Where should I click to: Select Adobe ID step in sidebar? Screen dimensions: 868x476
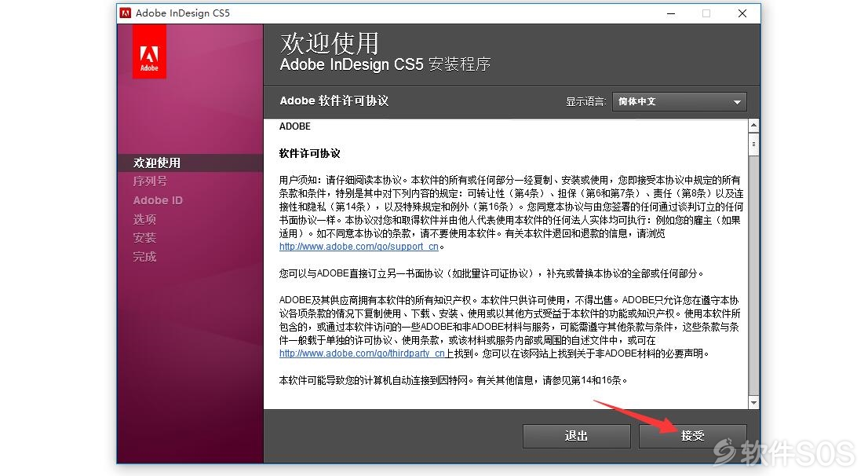(x=158, y=200)
